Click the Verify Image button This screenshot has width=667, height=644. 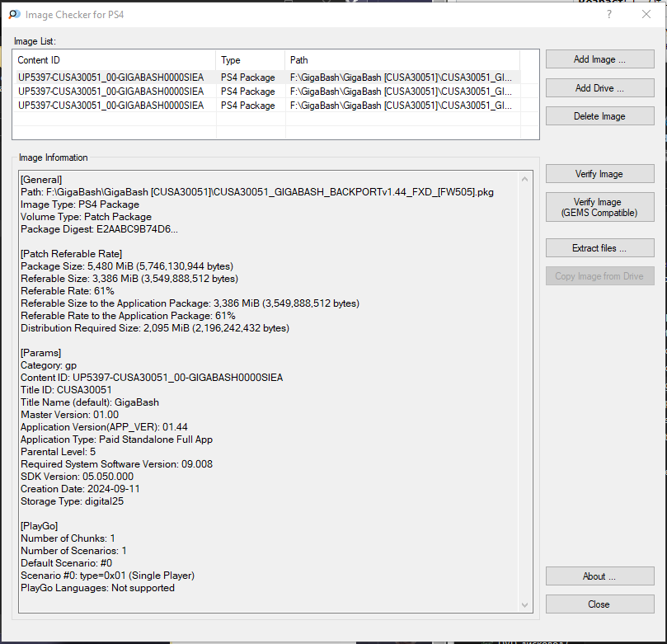coord(599,173)
